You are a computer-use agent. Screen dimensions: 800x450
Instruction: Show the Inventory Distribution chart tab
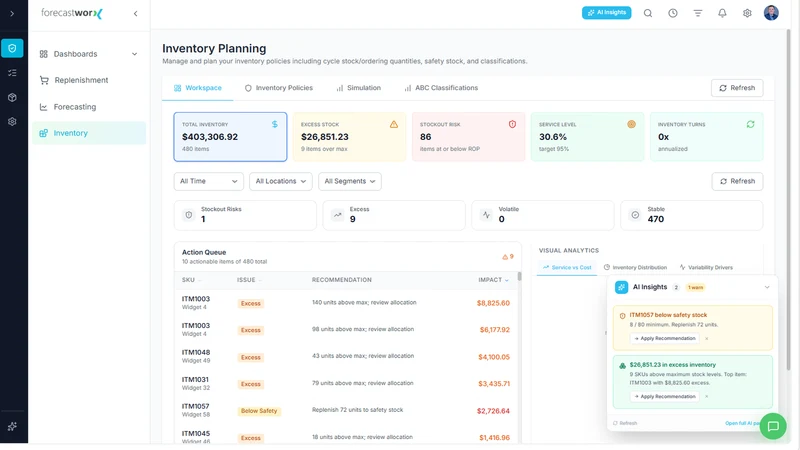coord(635,267)
